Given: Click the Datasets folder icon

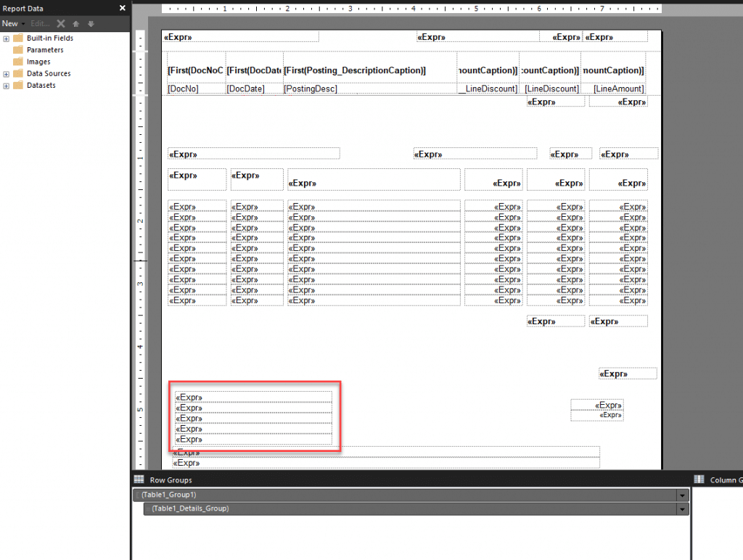Looking at the screenshot, I should 18,86.
